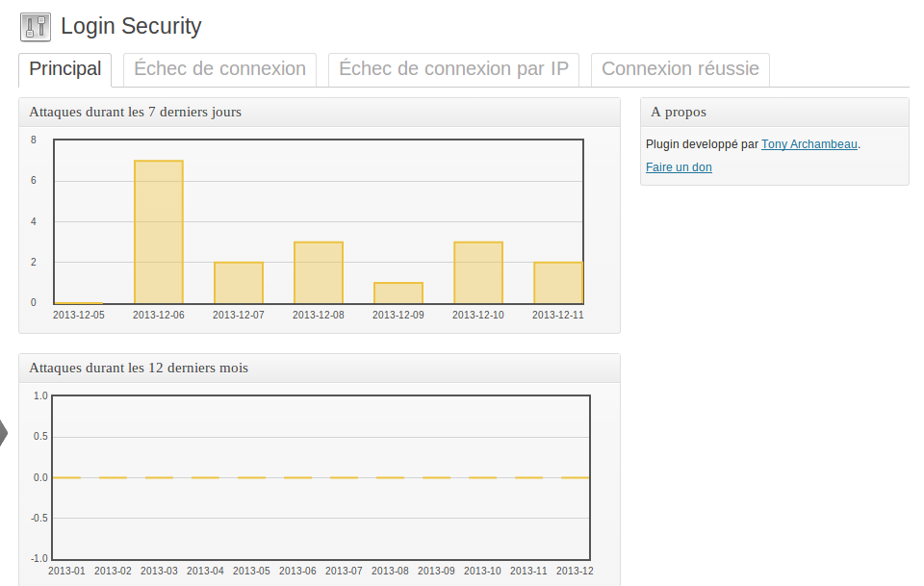Click the Login Security settings icon
Screen dimensions: 924x586
(x=36, y=27)
